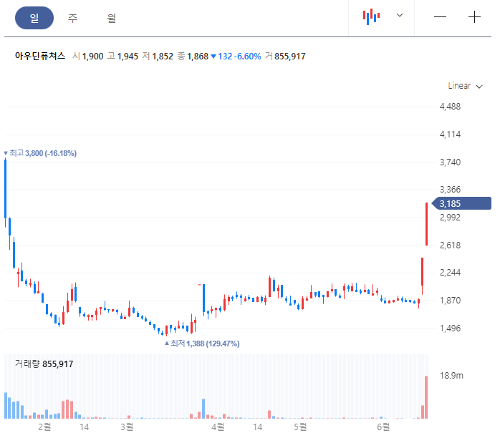Click the 18.9m volume axis label

click(x=451, y=375)
